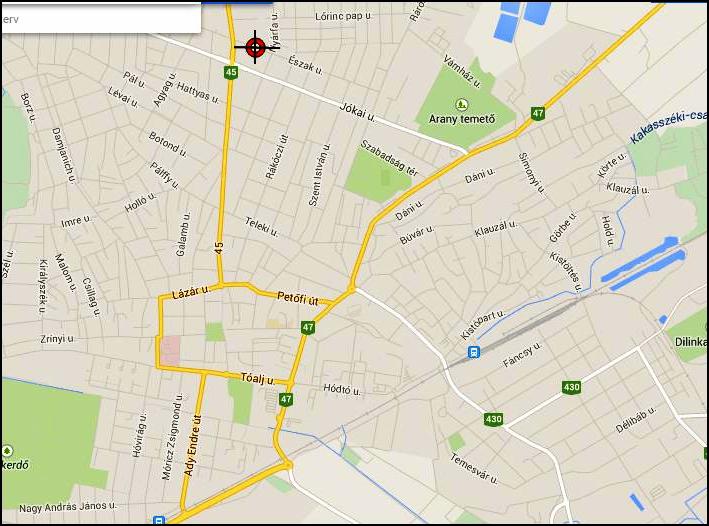Click the Jókai u. road label
This screenshot has width=709, height=526.
click(357, 112)
